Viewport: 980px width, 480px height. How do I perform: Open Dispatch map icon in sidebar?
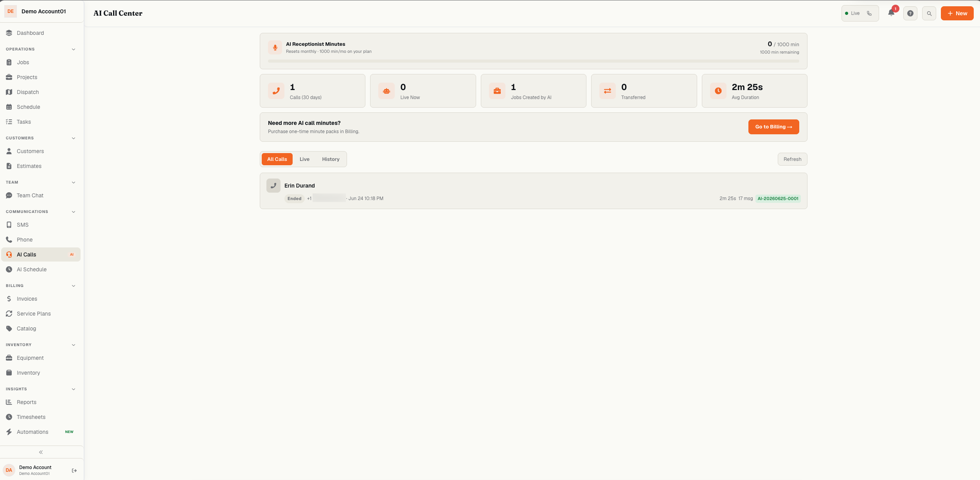pos(9,92)
